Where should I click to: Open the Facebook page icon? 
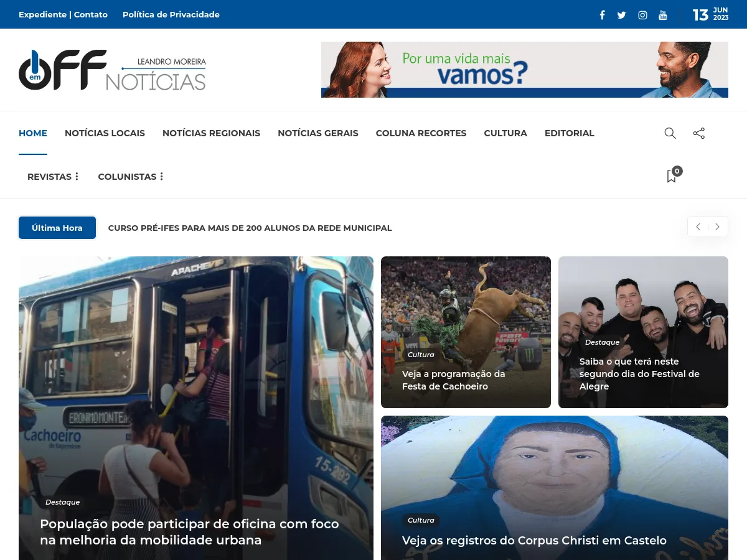tap(602, 15)
